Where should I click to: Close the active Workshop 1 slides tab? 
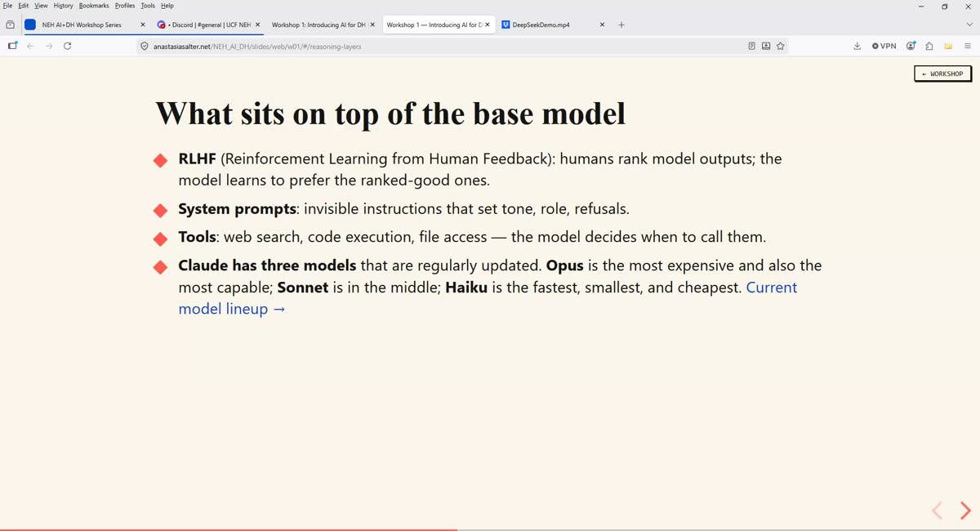tap(488, 25)
